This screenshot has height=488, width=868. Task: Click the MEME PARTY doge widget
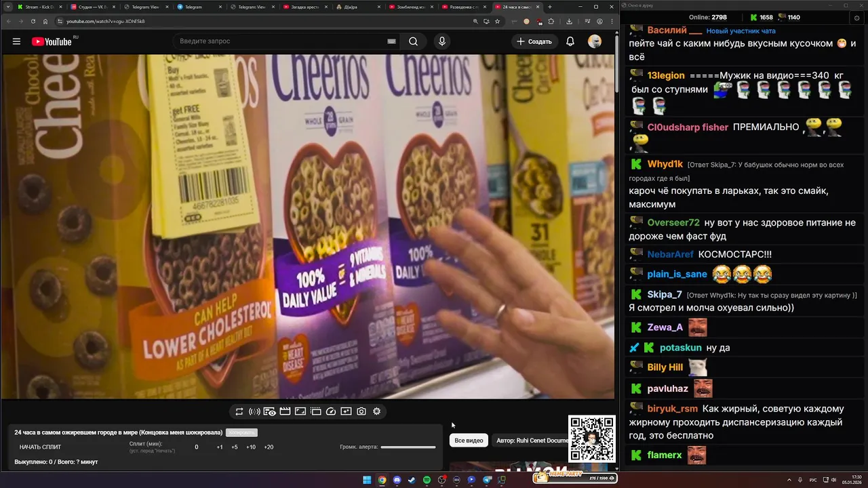(574, 477)
